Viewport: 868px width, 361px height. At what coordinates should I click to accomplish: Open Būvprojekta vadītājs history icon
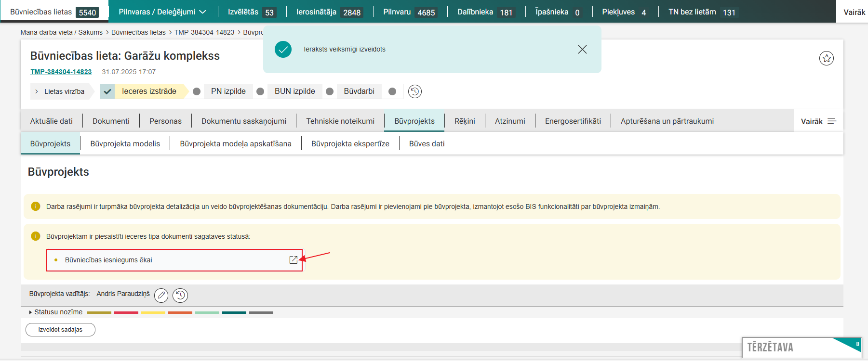click(x=180, y=295)
